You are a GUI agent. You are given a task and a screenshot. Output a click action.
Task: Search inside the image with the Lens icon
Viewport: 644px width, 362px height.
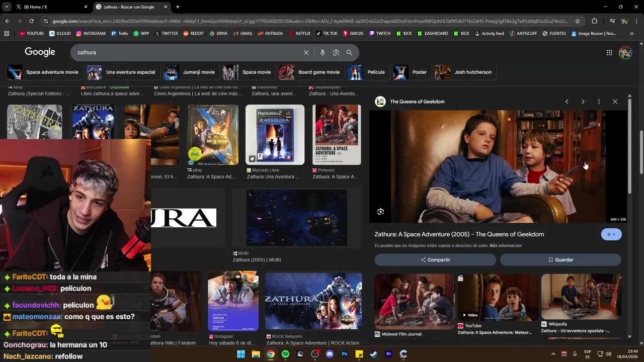(381, 212)
